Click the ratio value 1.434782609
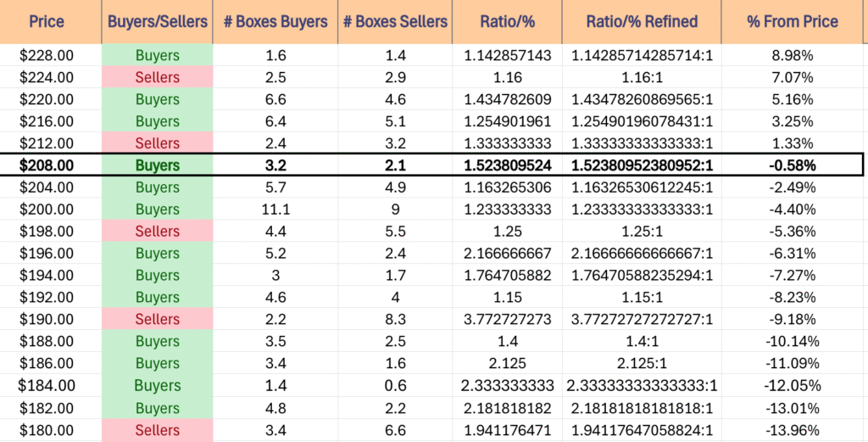Image resolution: width=868 pixels, height=442 pixels. point(508,99)
